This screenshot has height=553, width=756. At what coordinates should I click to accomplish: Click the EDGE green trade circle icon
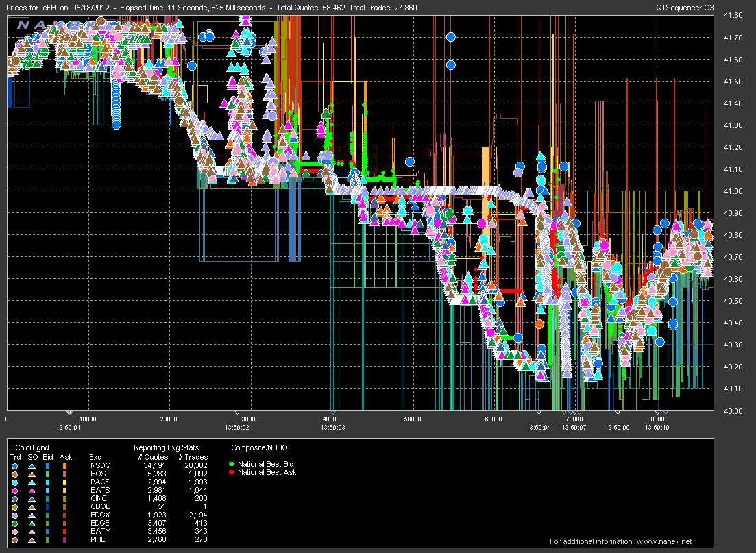[x=14, y=523]
